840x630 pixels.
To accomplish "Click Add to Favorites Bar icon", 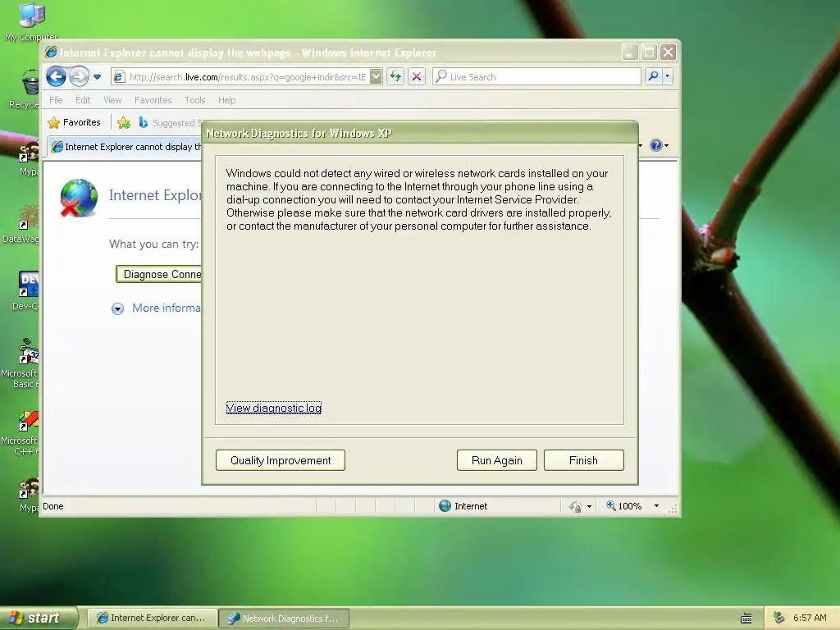I will click(124, 123).
